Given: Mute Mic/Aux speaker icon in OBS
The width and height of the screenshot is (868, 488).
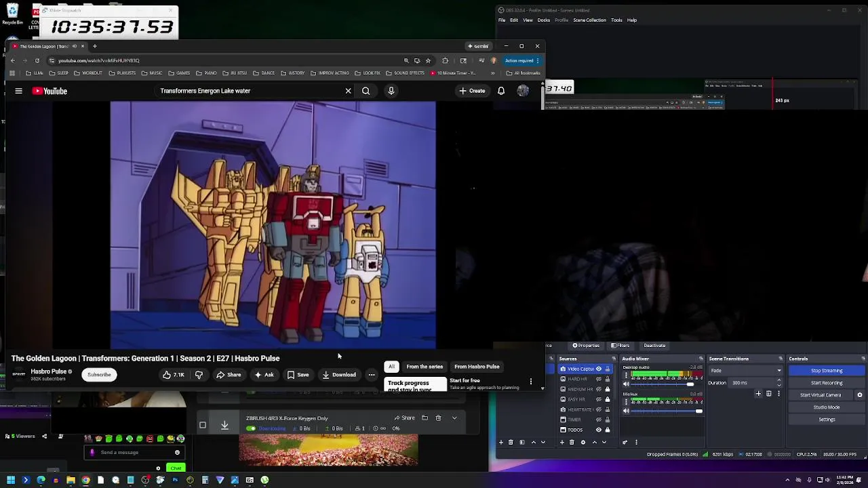Looking at the screenshot, I should click(626, 411).
